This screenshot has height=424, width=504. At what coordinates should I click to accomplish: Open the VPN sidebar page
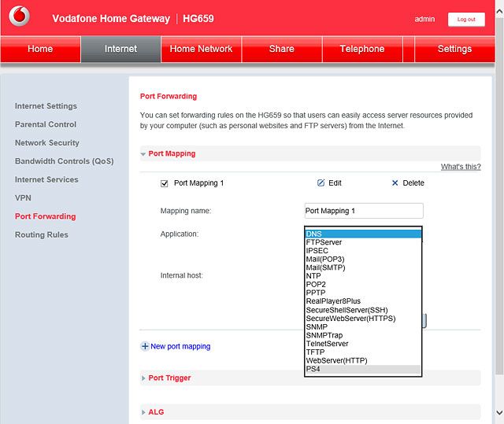[x=23, y=198]
